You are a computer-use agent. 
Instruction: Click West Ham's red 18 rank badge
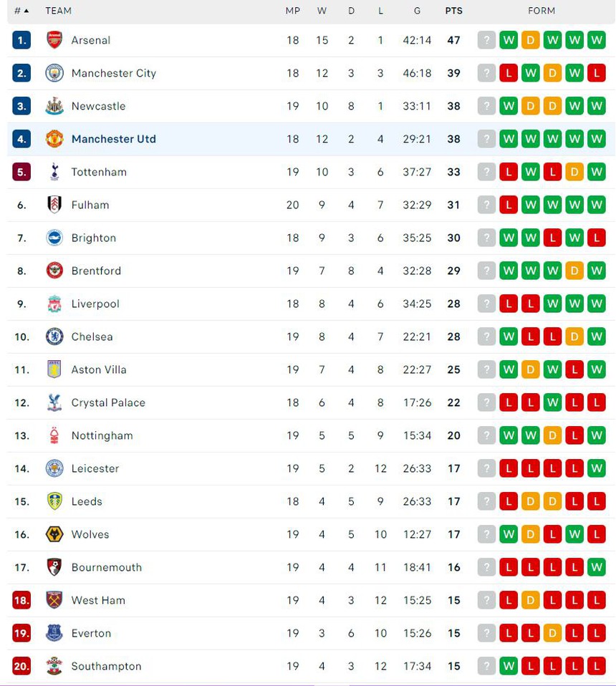(21, 600)
